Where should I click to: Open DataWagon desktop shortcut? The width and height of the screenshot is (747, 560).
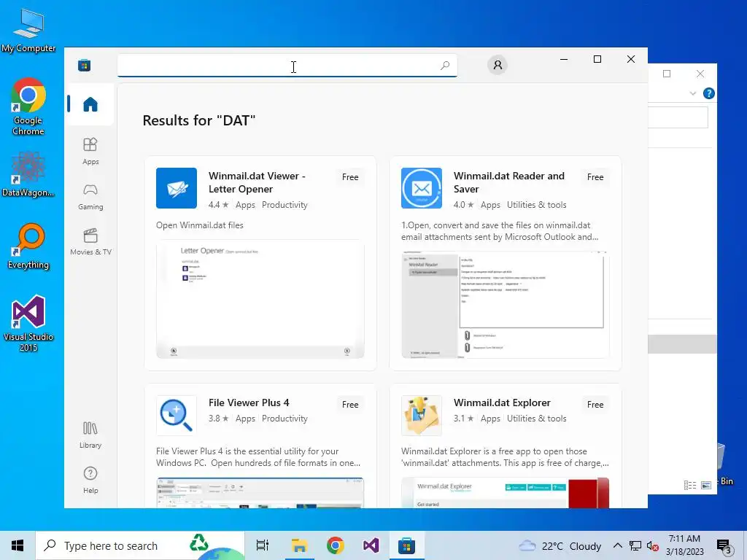click(x=28, y=174)
